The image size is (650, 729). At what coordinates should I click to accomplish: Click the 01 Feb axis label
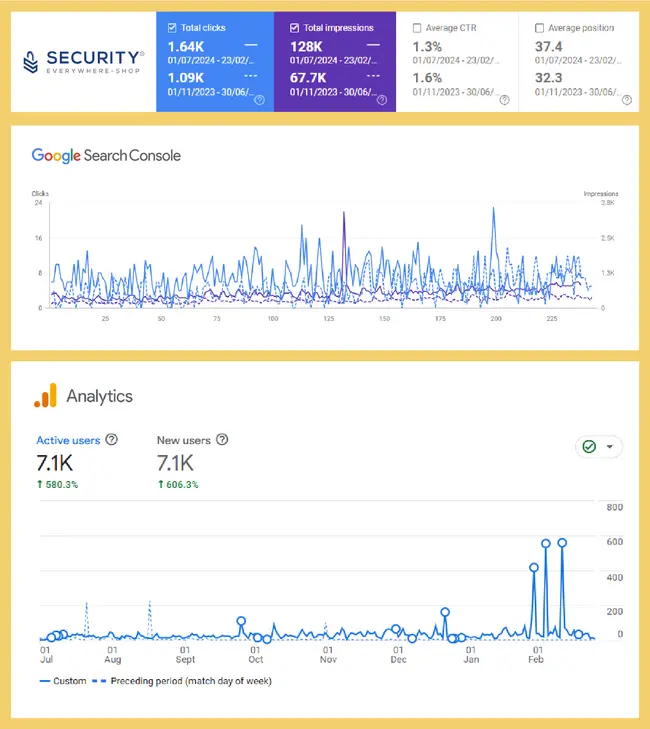point(537,655)
